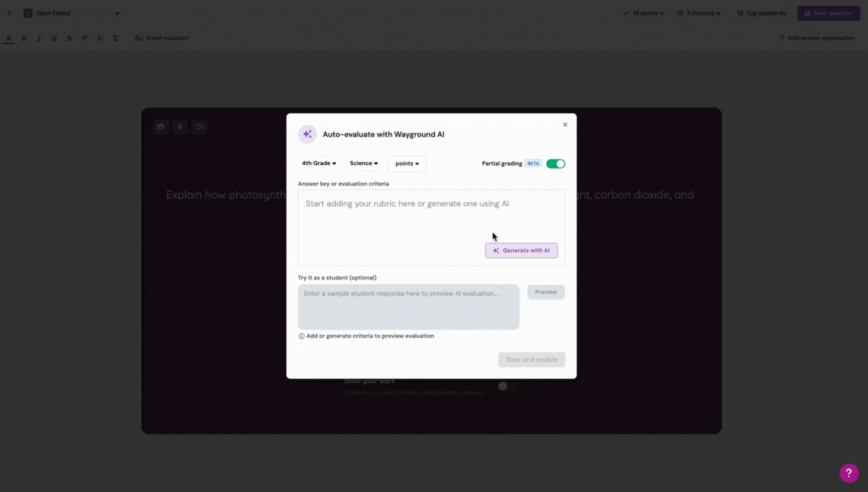The width and height of the screenshot is (868, 492).
Task: Click the Preview button
Action: (x=546, y=292)
